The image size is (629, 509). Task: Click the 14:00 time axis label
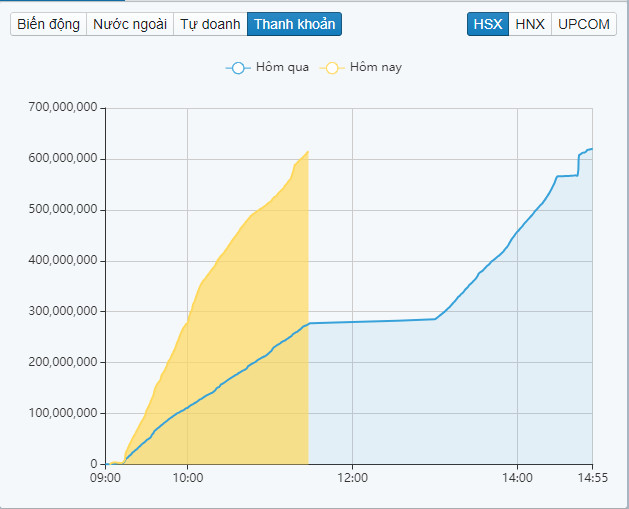pyautogui.click(x=517, y=478)
